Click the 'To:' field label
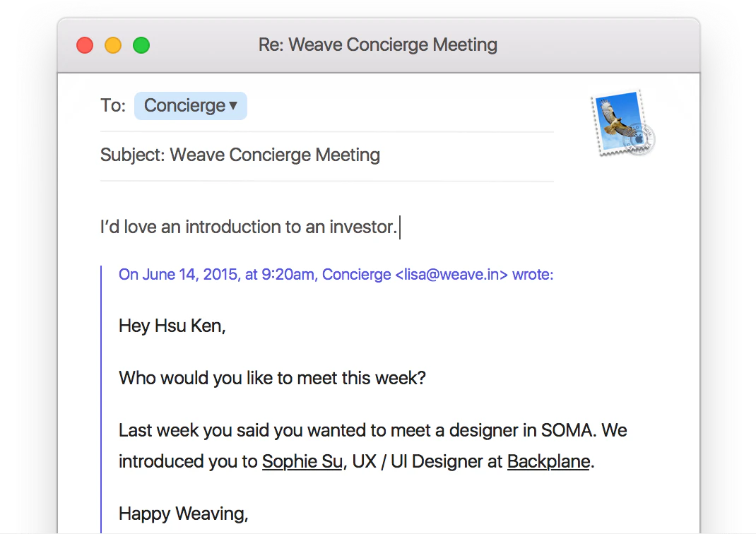The height and width of the screenshot is (534, 756). point(112,105)
